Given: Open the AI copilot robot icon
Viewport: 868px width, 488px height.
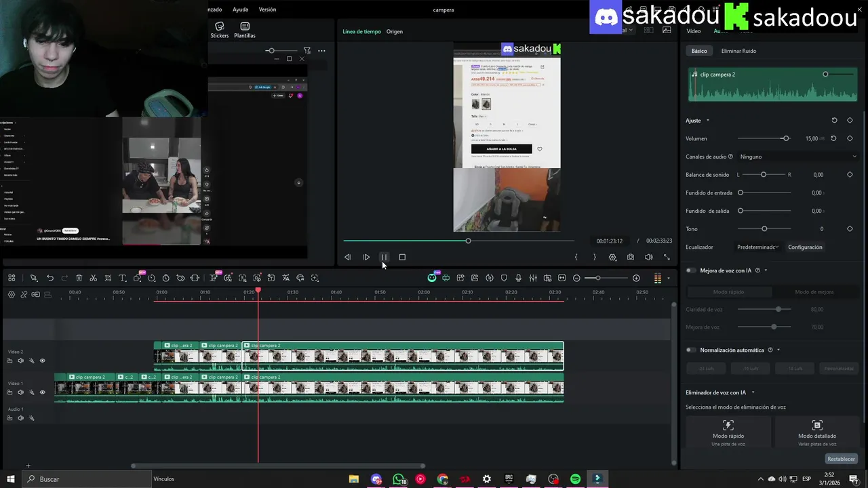Looking at the screenshot, I should (x=432, y=278).
